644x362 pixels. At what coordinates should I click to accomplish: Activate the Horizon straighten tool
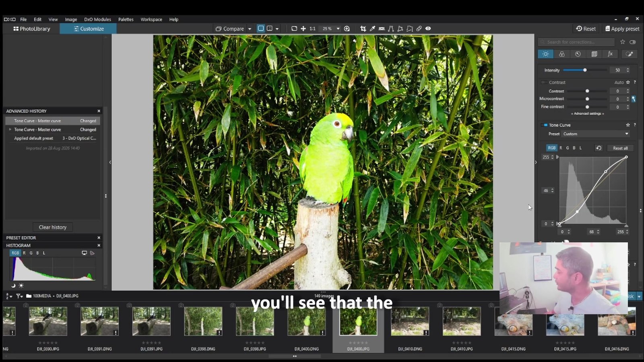382,29
